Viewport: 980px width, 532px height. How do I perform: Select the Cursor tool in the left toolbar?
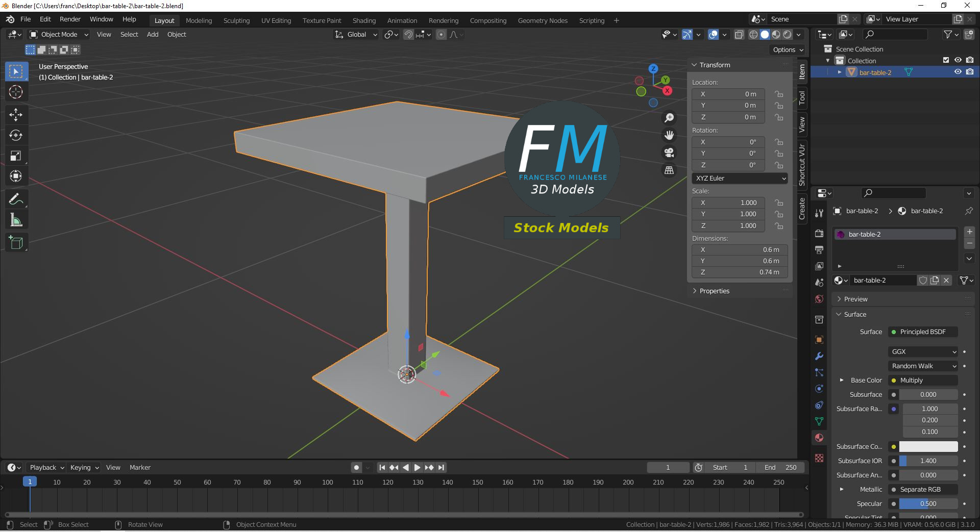coord(16,92)
